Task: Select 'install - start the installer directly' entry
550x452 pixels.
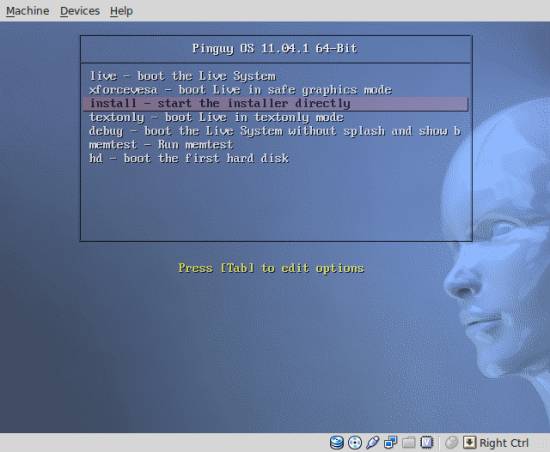Action: pos(276,103)
